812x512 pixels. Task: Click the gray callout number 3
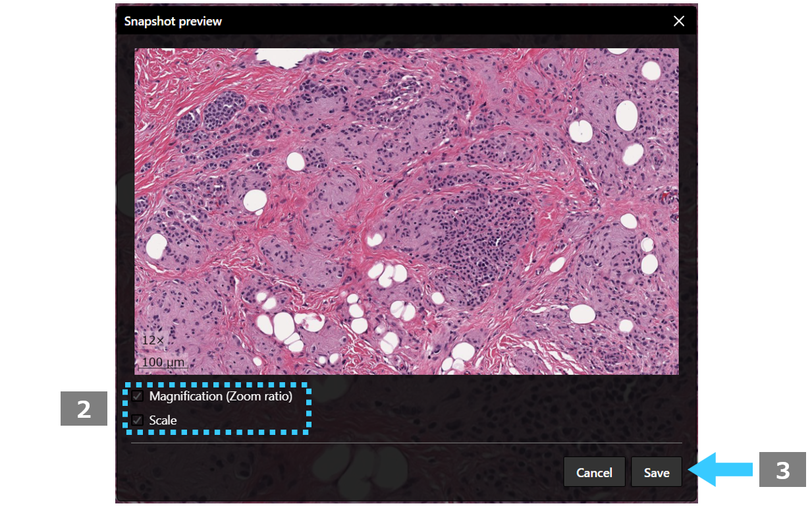tap(783, 469)
